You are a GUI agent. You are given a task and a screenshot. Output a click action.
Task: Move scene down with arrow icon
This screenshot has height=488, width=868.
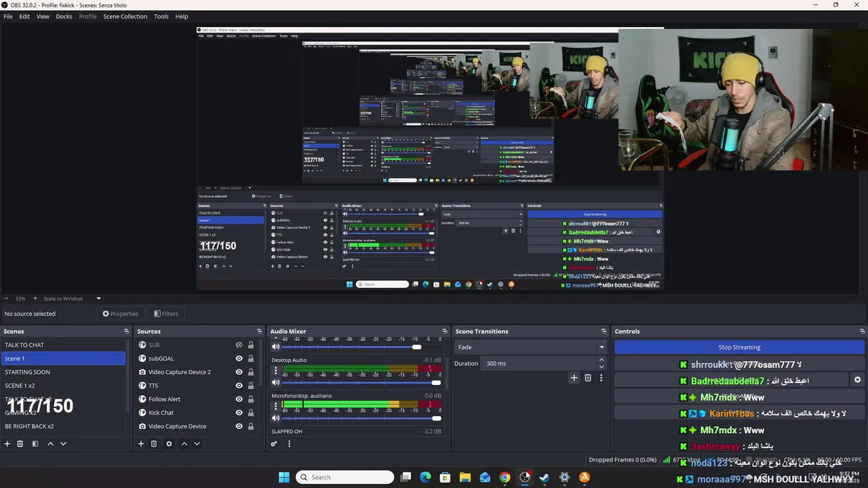63,444
